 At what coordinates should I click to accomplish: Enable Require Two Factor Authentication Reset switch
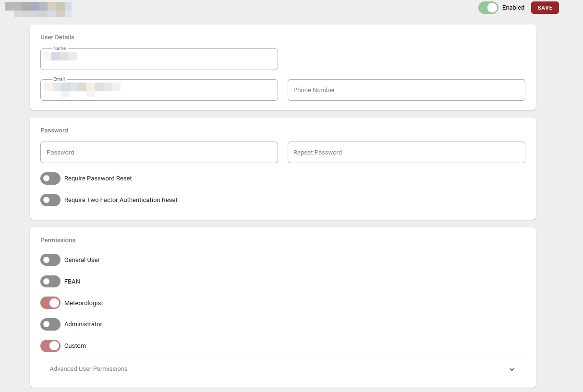(x=50, y=200)
